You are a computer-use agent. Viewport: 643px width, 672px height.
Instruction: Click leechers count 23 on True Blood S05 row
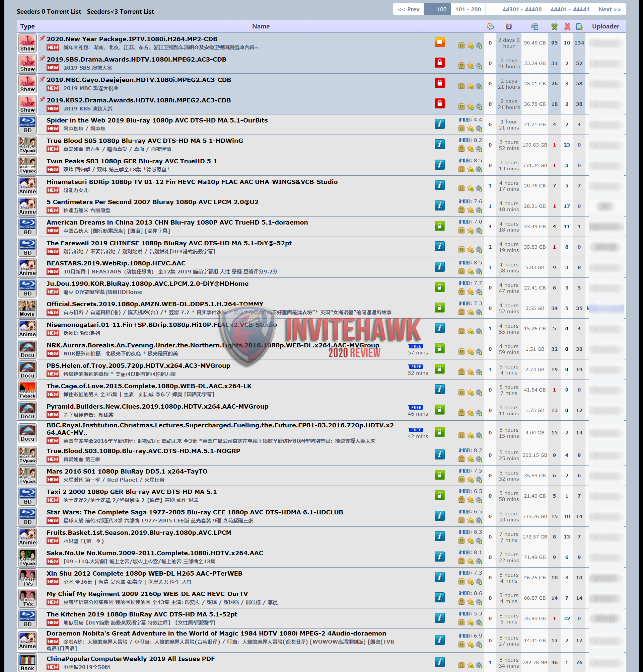click(567, 145)
